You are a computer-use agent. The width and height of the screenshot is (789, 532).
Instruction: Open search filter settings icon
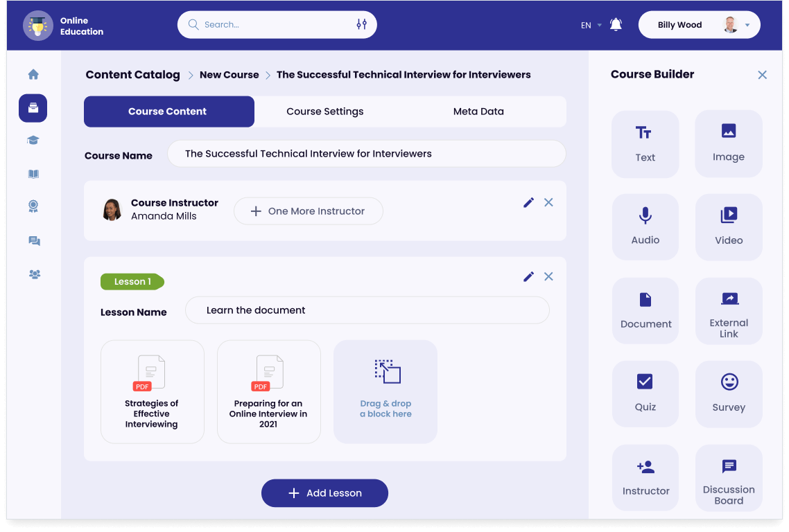pos(361,25)
